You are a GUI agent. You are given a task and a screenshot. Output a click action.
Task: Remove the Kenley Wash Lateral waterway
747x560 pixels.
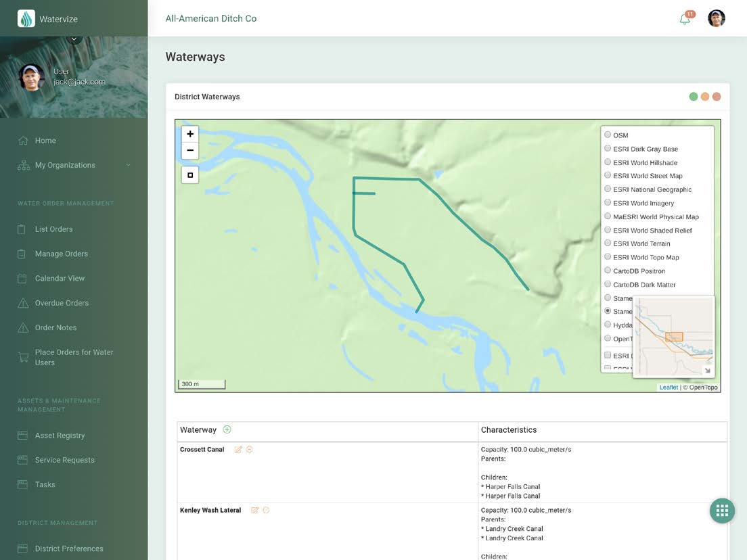265,510
